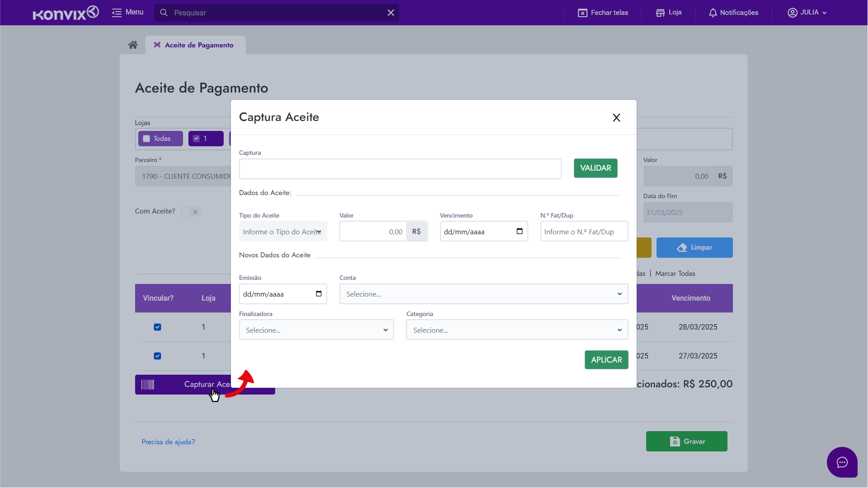This screenshot has width=868, height=488.
Task: Click the APLICAR button
Action: pyautogui.click(x=606, y=360)
